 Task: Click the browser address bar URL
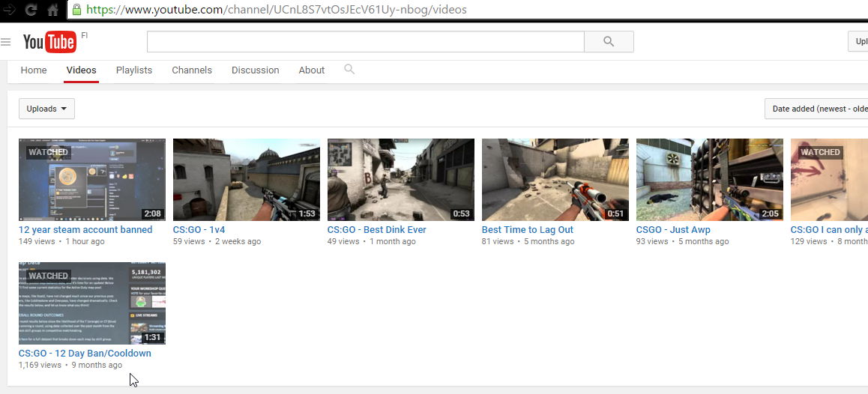tap(277, 10)
